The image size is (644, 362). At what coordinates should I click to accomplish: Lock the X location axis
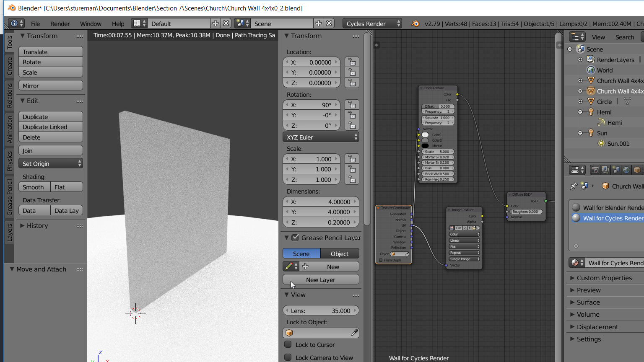(352, 62)
